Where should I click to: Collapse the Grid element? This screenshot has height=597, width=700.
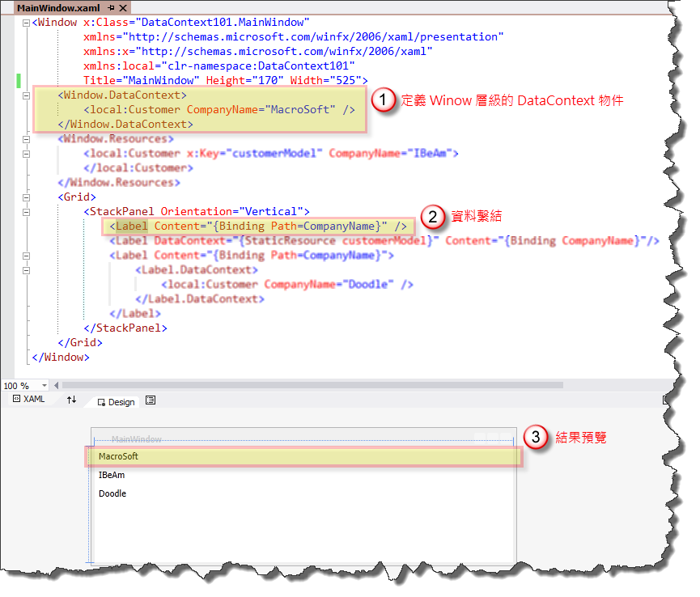(x=27, y=197)
